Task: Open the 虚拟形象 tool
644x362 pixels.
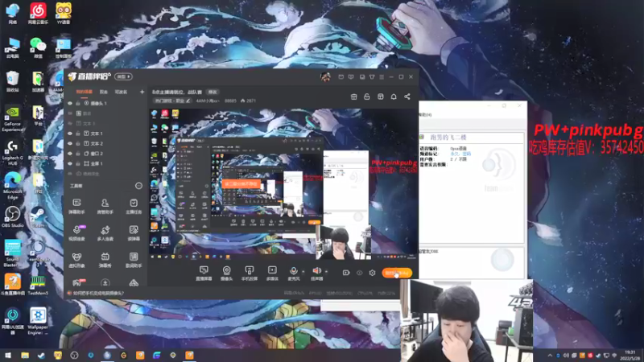Action: pyautogui.click(x=76, y=260)
